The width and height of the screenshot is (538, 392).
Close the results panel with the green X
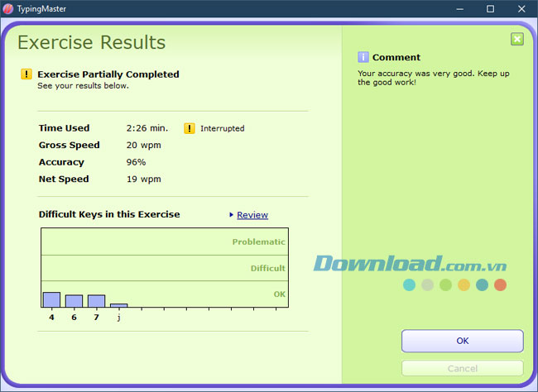pyautogui.click(x=516, y=39)
